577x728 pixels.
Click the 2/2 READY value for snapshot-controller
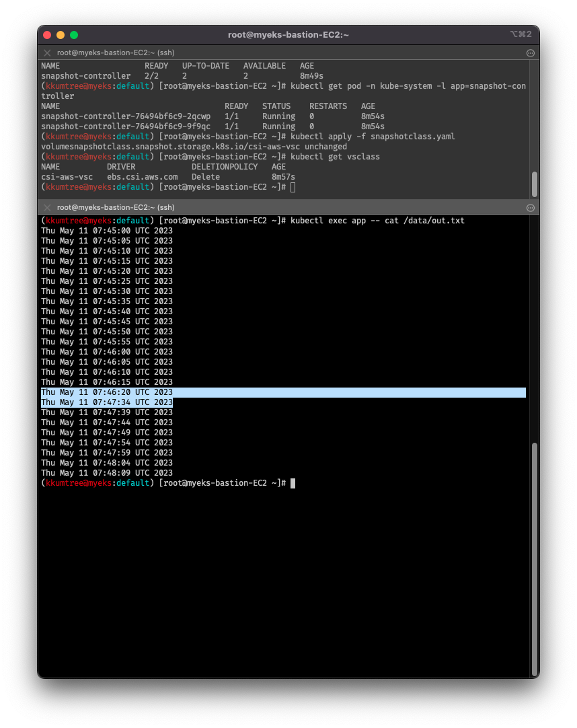coord(151,76)
